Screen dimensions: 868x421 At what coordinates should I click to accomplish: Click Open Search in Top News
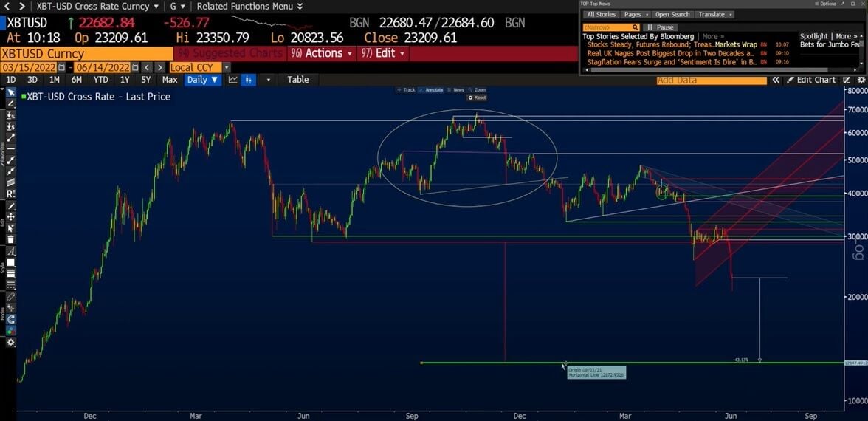tap(672, 15)
